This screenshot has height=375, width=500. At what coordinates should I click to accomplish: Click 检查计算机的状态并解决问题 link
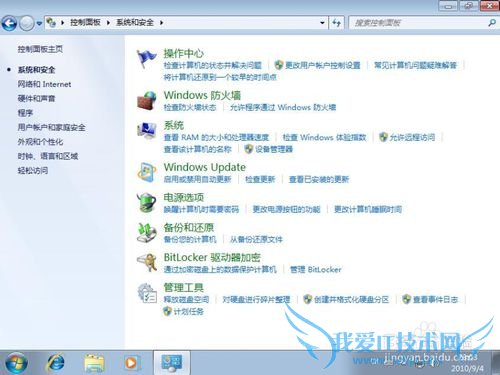click(212, 65)
